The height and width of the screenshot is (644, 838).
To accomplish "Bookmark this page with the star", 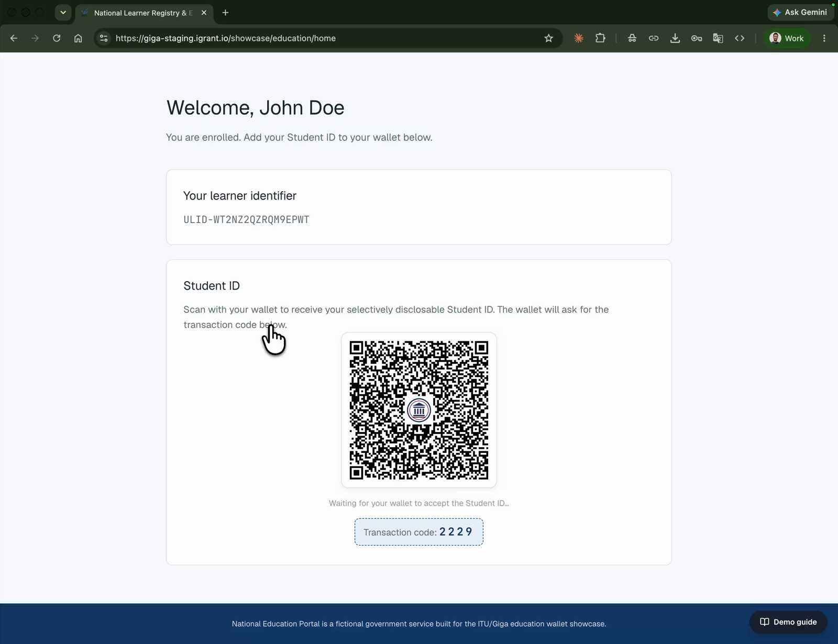I will 548,38.
